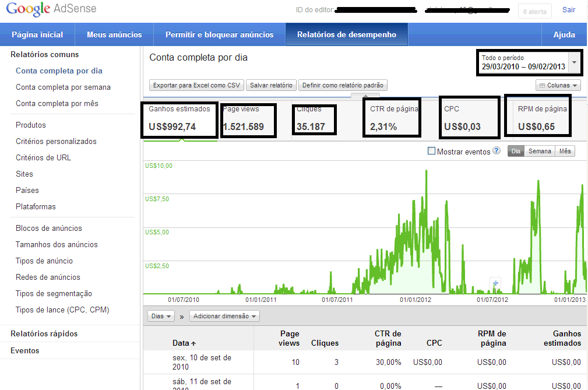The width and height of the screenshot is (588, 390).
Task: Open the Ajuda tab
Action: tap(564, 34)
